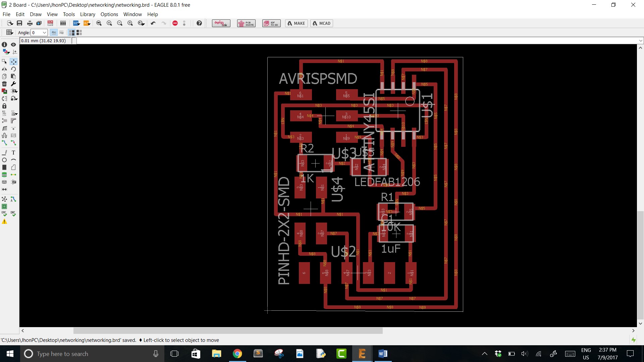Click the Redraw zoom icon
Screen dimensions: 644x362
tap(130, 23)
